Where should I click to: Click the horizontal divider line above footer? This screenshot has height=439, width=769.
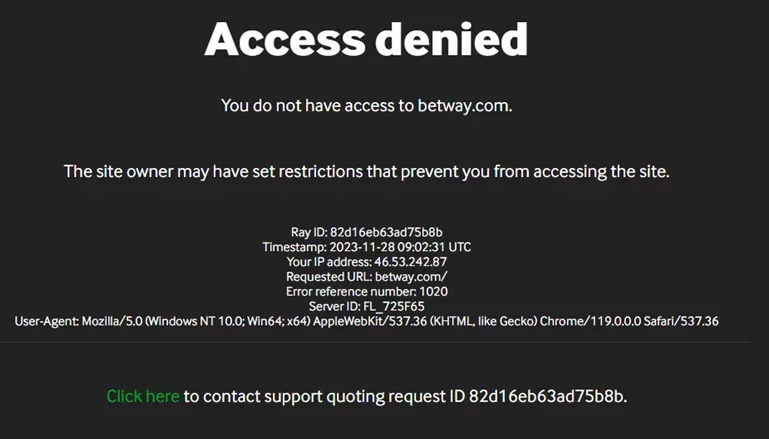375,342
